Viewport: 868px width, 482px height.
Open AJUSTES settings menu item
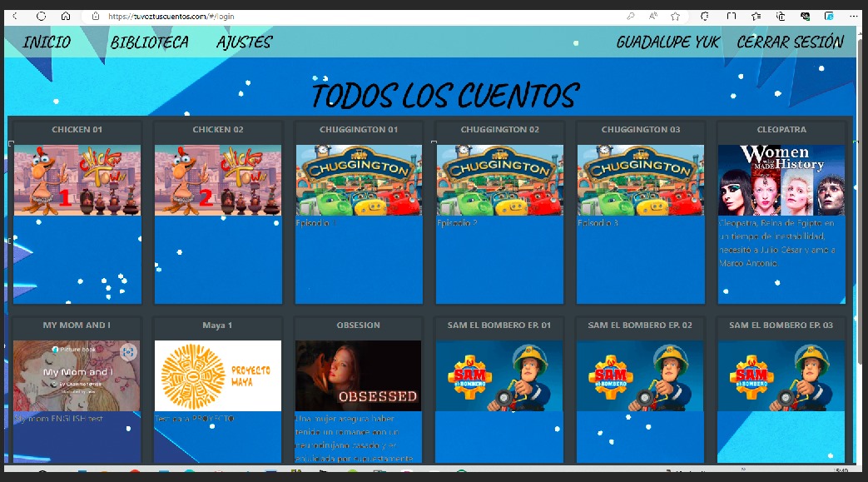[244, 42]
